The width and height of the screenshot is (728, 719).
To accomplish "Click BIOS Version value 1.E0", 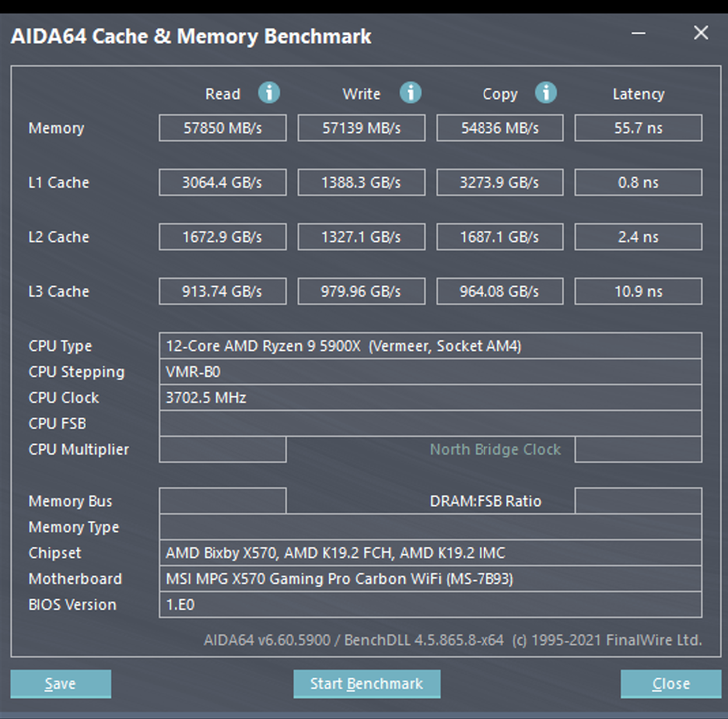I will (x=430, y=605).
